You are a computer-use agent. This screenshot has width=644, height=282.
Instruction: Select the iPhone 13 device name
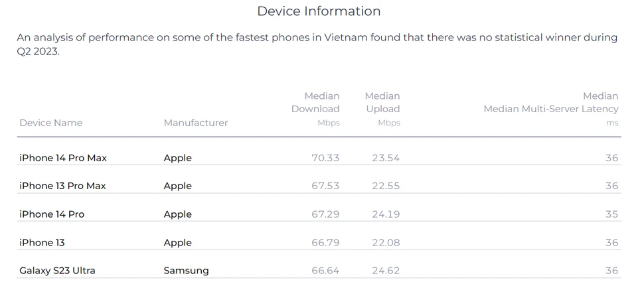pyautogui.click(x=42, y=243)
